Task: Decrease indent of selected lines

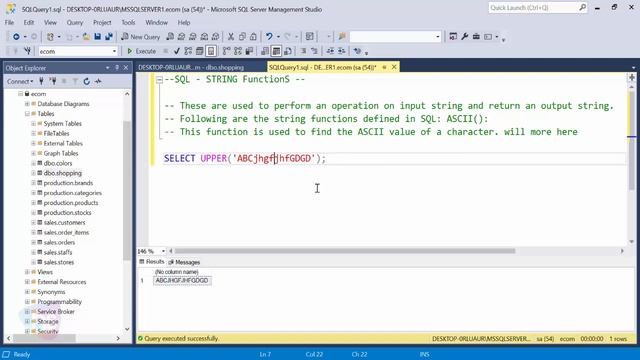Action: [330, 51]
